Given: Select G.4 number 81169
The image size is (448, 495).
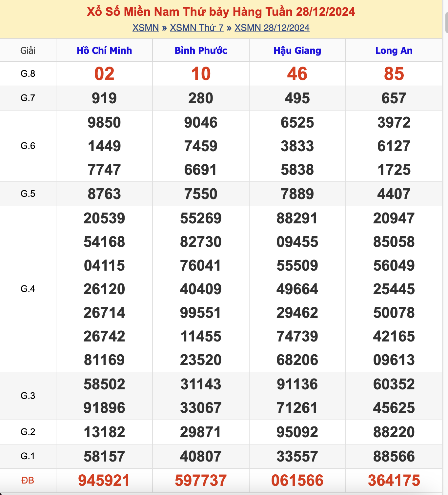Looking at the screenshot, I should pos(104,360).
